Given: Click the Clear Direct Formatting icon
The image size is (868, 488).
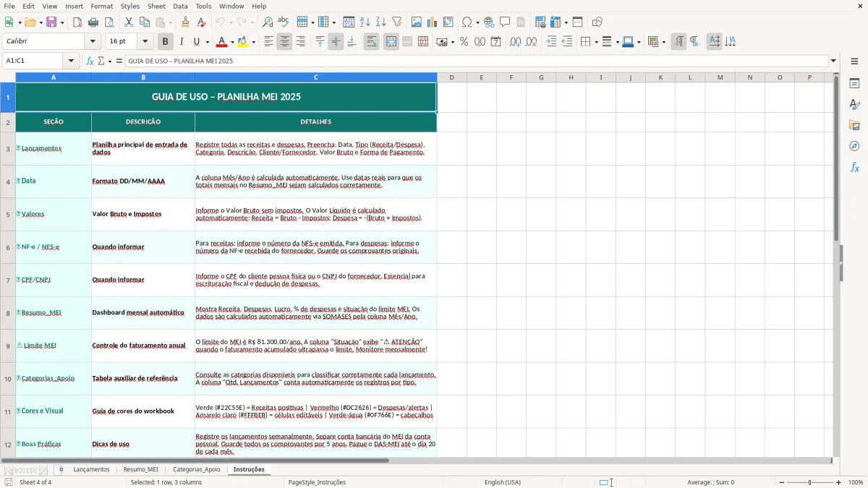Looking at the screenshot, I should pos(201,22).
